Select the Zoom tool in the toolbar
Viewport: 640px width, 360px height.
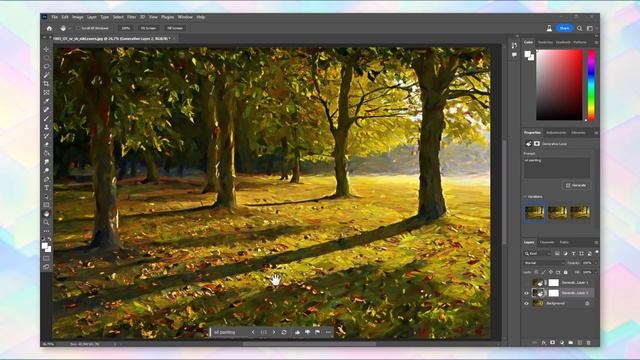click(x=46, y=222)
